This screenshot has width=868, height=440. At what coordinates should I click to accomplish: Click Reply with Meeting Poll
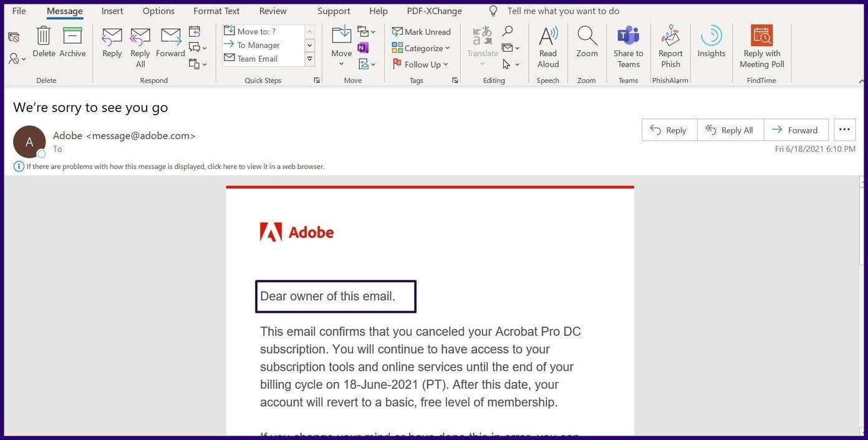(762, 47)
